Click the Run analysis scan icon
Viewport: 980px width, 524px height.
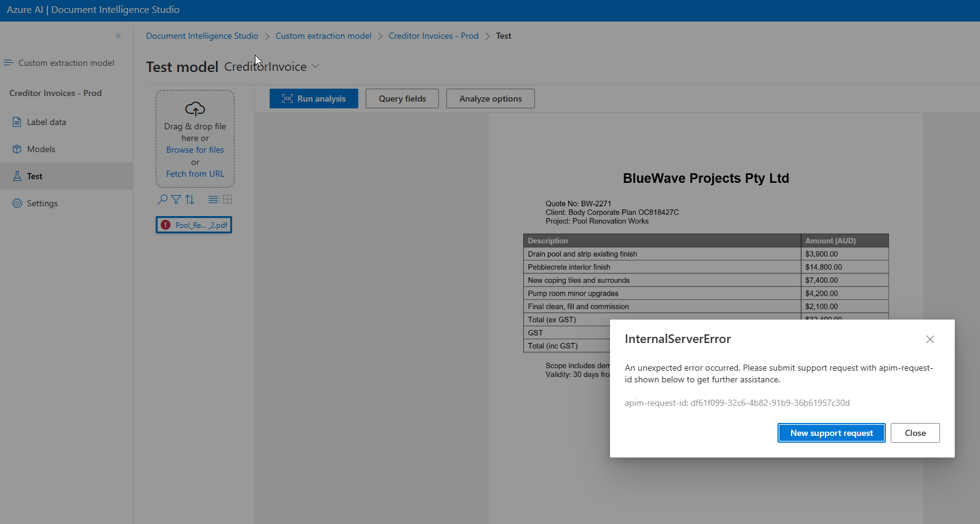point(287,99)
